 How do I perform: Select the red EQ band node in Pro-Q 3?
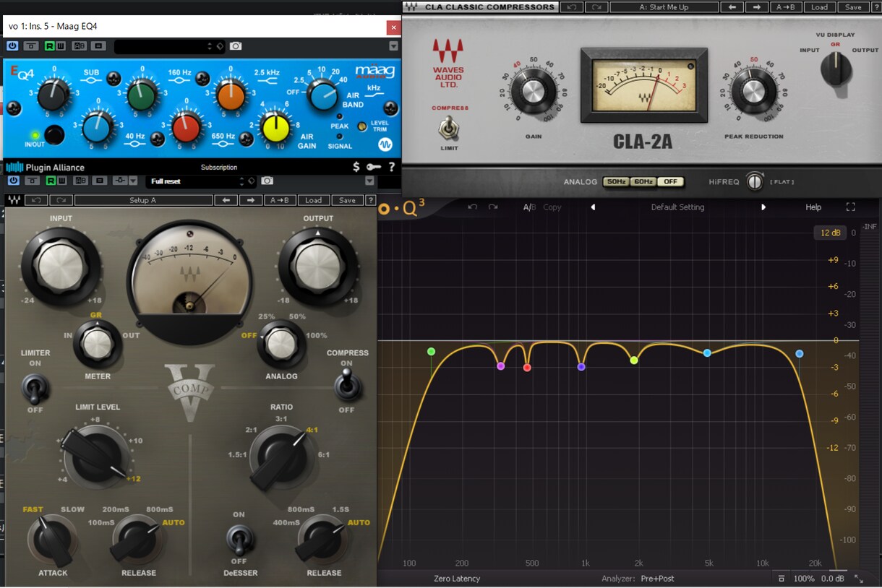tap(527, 368)
